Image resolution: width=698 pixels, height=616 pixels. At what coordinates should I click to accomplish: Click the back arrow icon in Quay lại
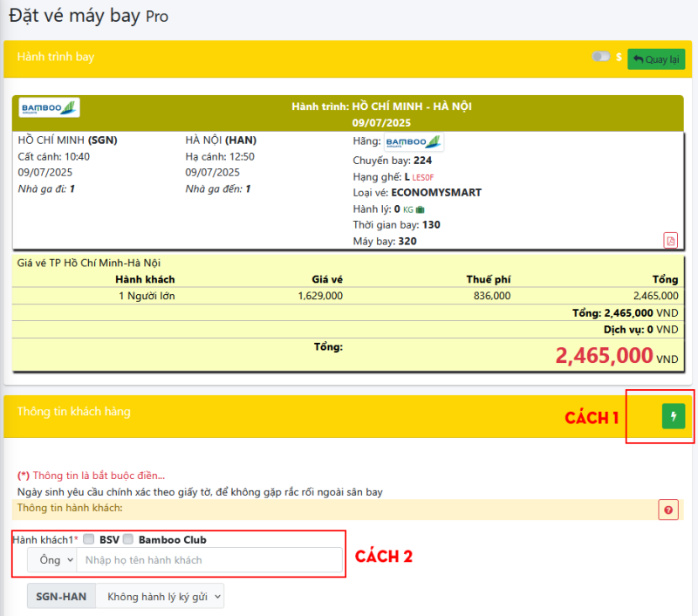(638, 59)
